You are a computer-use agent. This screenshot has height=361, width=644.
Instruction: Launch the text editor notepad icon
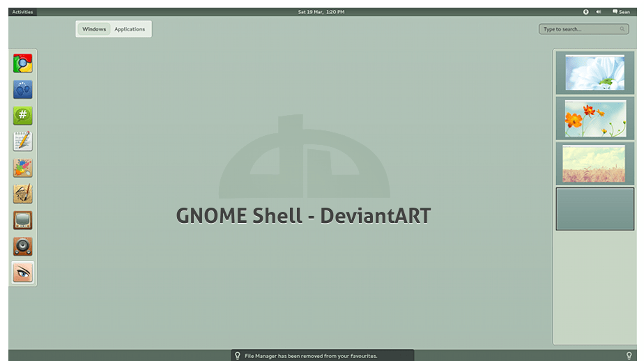22,141
